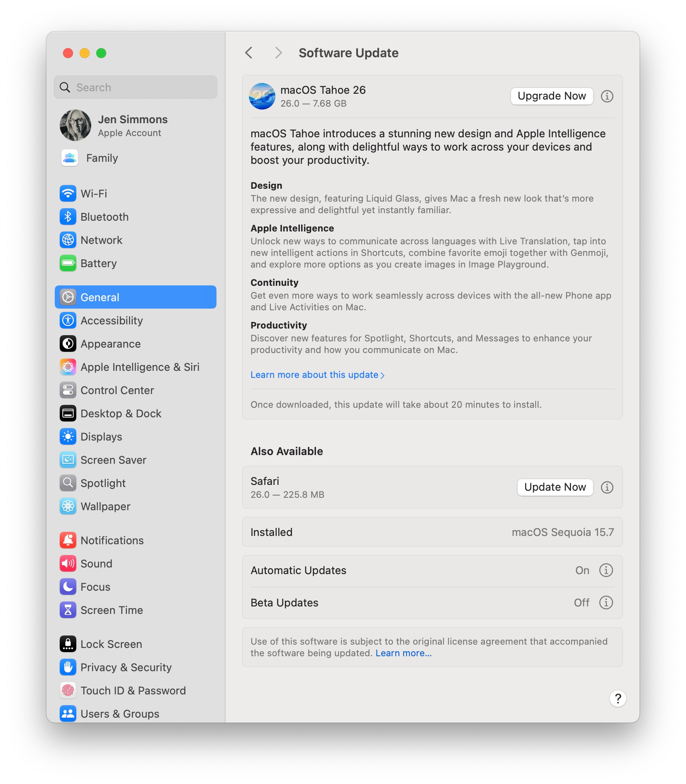Viewport: 686px width, 784px height.
Task: Open Beta Updates info settings
Action: tap(606, 602)
